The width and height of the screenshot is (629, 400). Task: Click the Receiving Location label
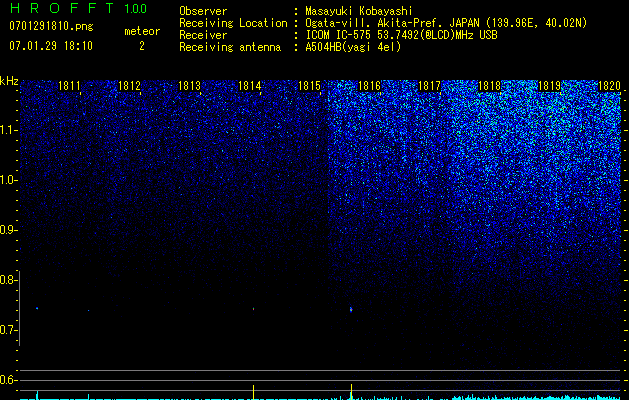[233, 23]
